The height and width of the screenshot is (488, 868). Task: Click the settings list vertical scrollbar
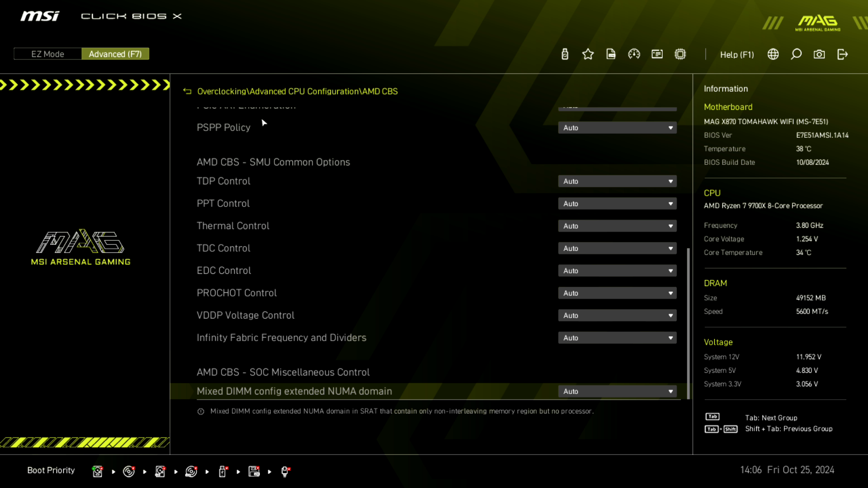pyautogui.click(x=688, y=323)
